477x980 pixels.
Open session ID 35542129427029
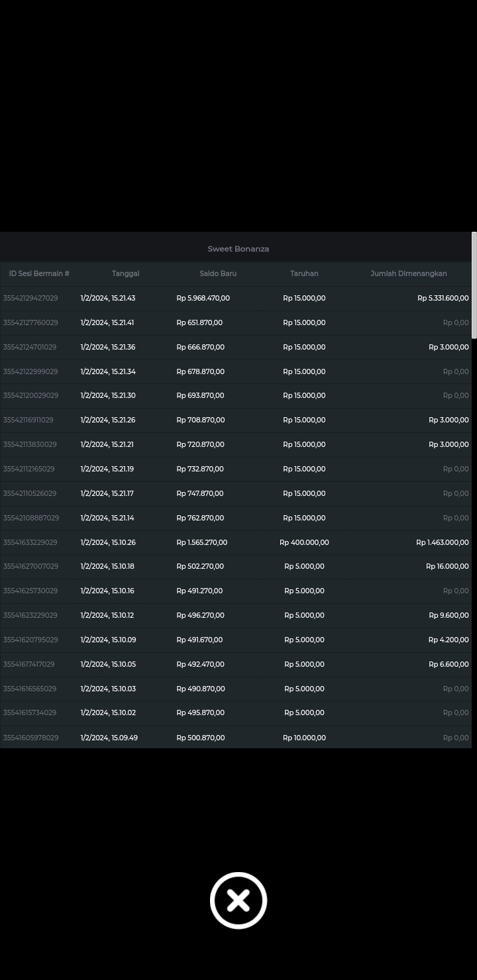click(x=30, y=298)
